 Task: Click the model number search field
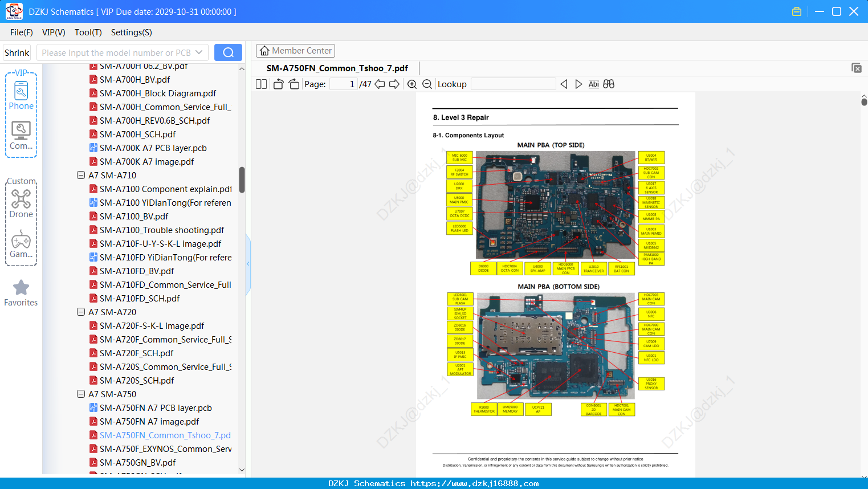pyautogui.click(x=116, y=52)
